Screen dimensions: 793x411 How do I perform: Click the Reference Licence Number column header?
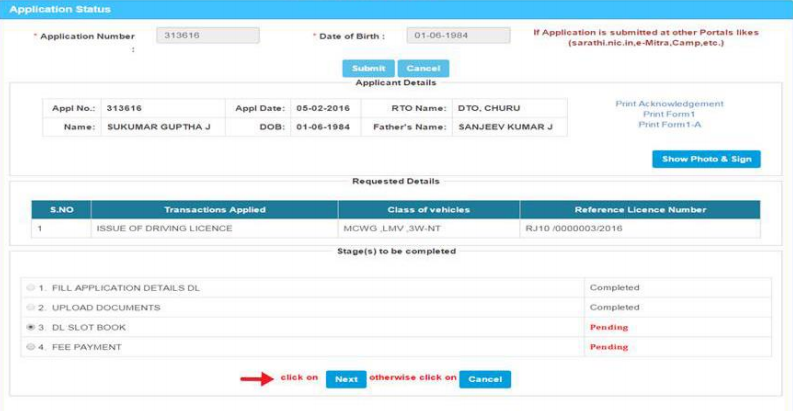[x=640, y=210]
